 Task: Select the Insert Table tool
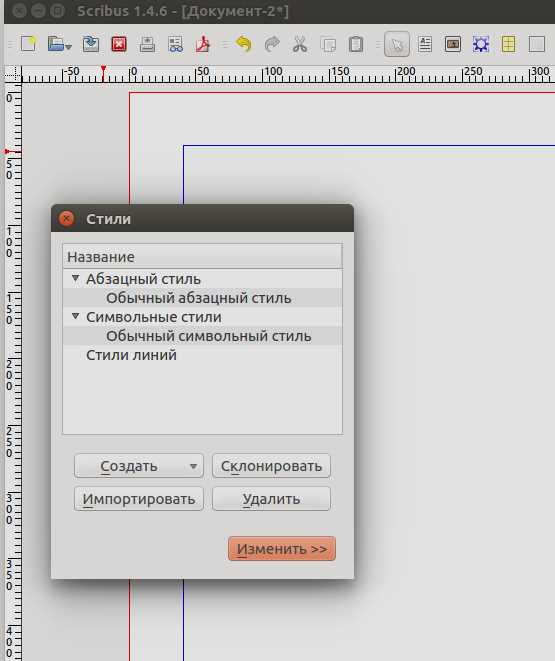[x=509, y=44]
